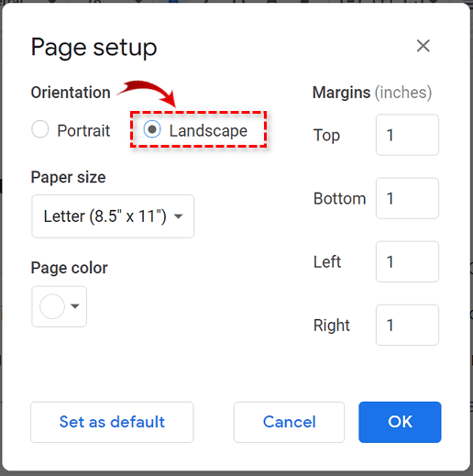473x476 pixels.
Task: Close the Page setup dialog with X
Action: point(423,46)
